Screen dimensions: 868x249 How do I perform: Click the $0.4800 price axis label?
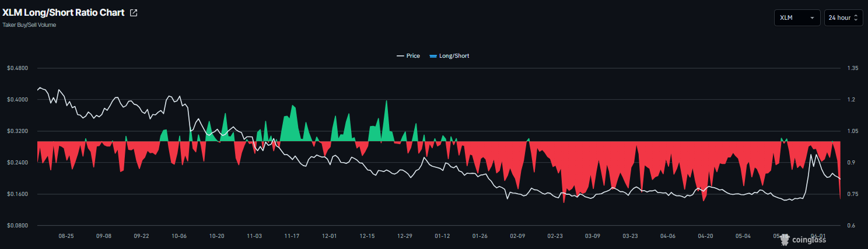tap(17, 68)
